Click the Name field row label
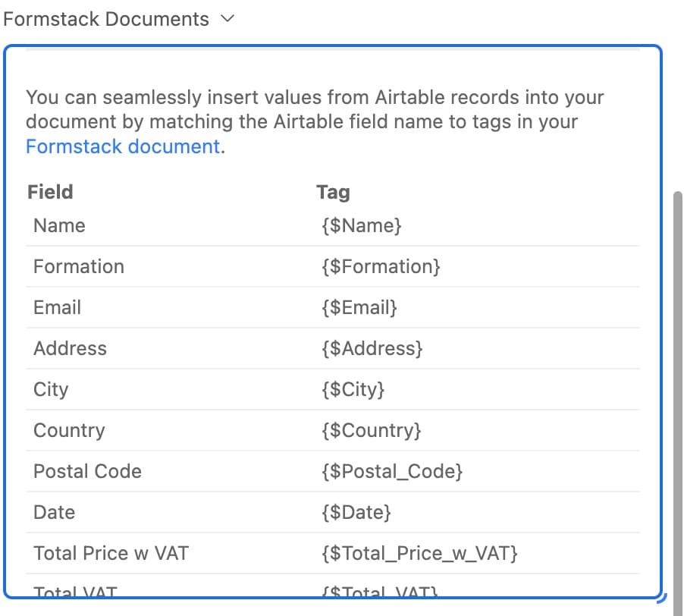684x616 pixels. pyautogui.click(x=59, y=226)
